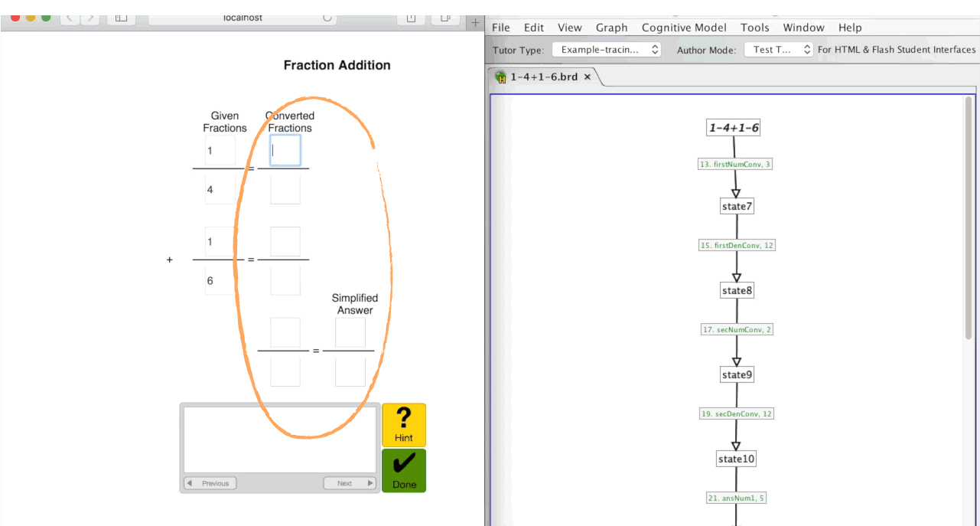Click the Next button below the hint box
Viewport: 980px width, 526px height.
[349, 482]
